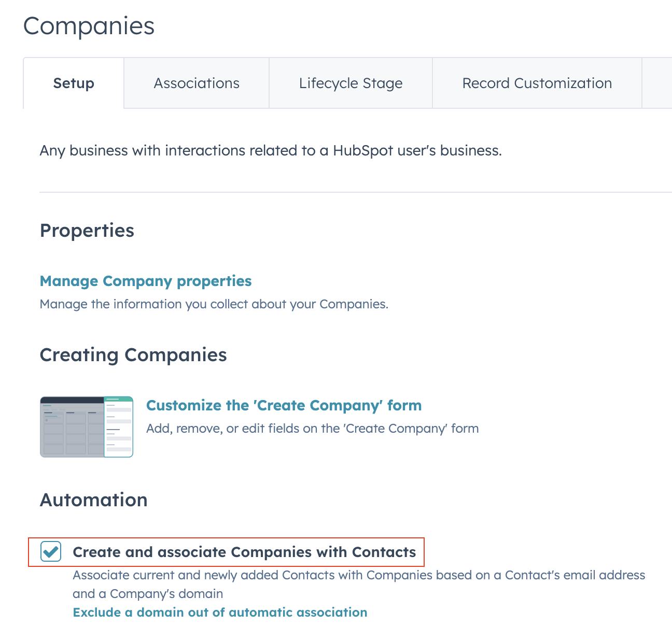This screenshot has height=627, width=672.
Task: Click the Properties section heading
Action: [87, 231]
